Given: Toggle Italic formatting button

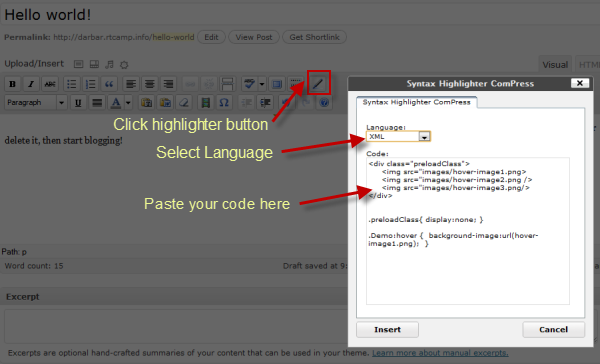Looking at the screenshot, I should (31, 84).
